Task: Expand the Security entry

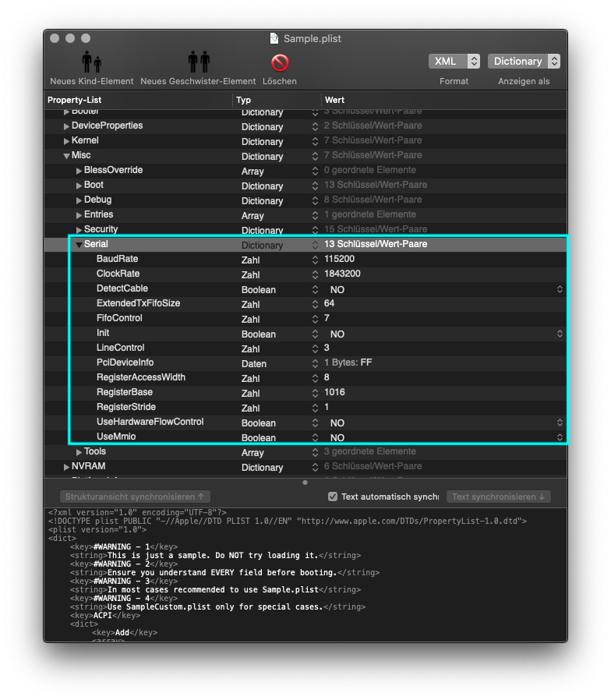Action: coord(79,230)
